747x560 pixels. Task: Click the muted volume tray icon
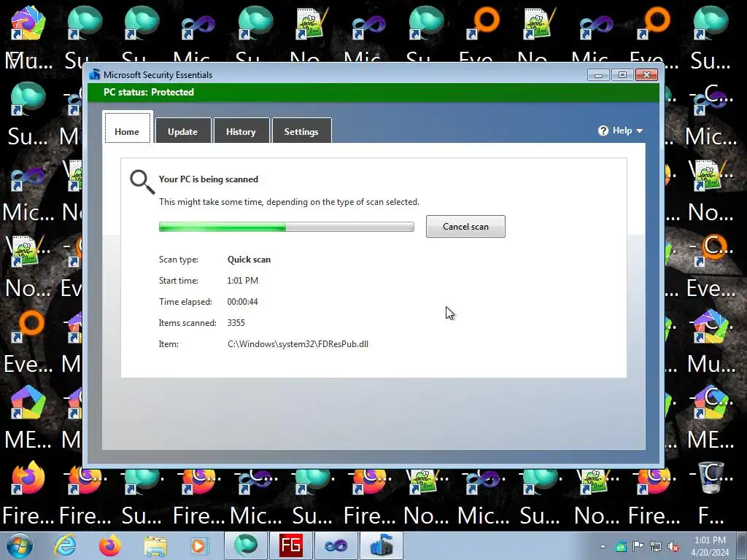tap(673, 546)
